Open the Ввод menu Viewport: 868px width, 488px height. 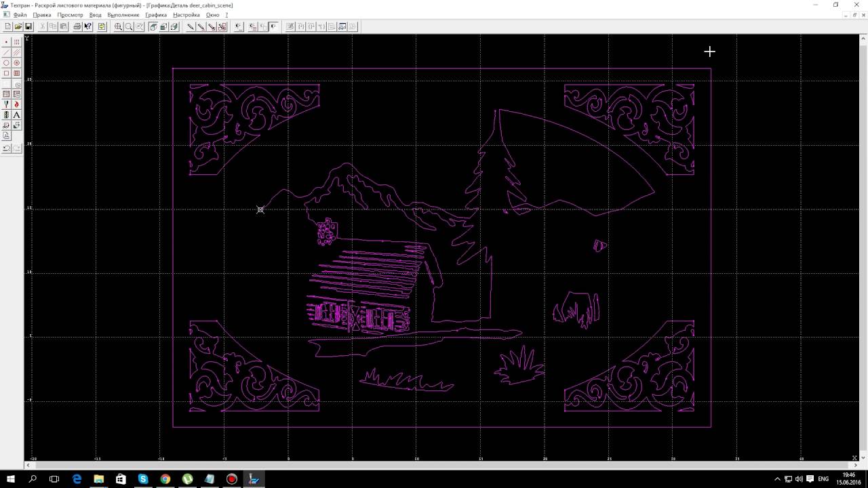coord(96,15)
